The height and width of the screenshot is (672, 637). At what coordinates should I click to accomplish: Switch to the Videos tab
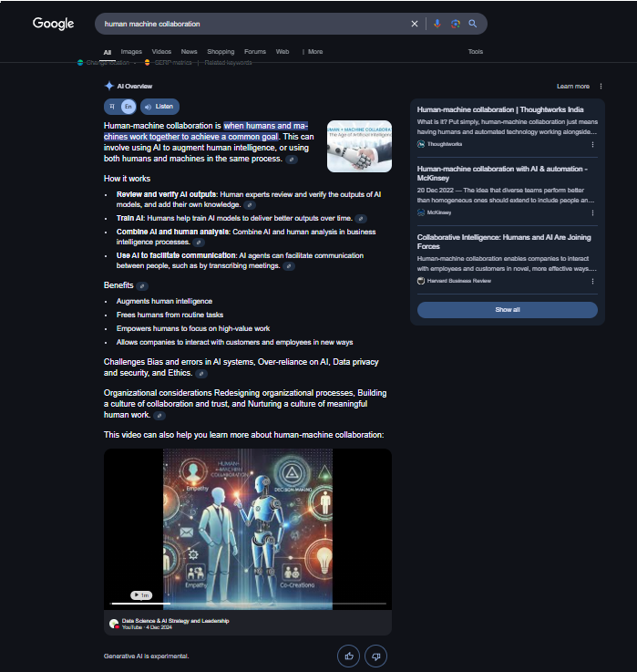coord(161,52)
